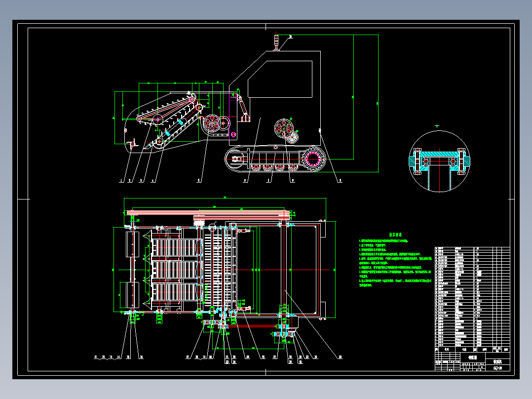
Task: Select part callout number 9 at far right
Action: coord(340,181)
